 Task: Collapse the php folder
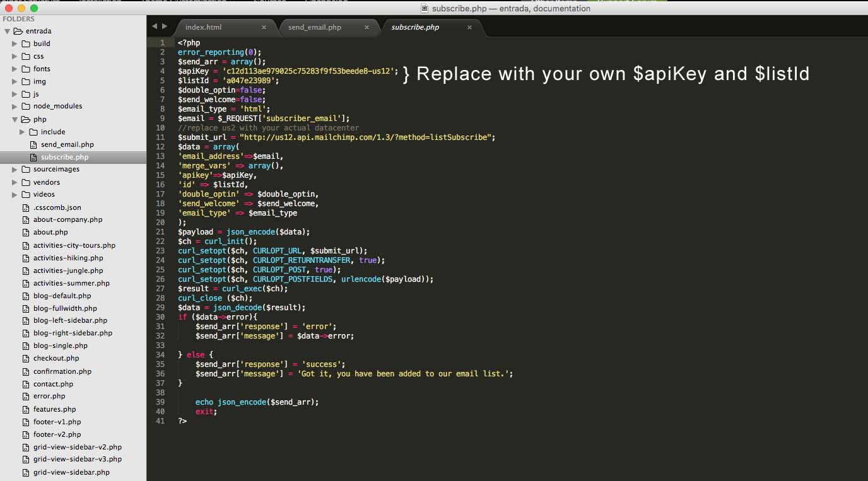click(15, 119)
